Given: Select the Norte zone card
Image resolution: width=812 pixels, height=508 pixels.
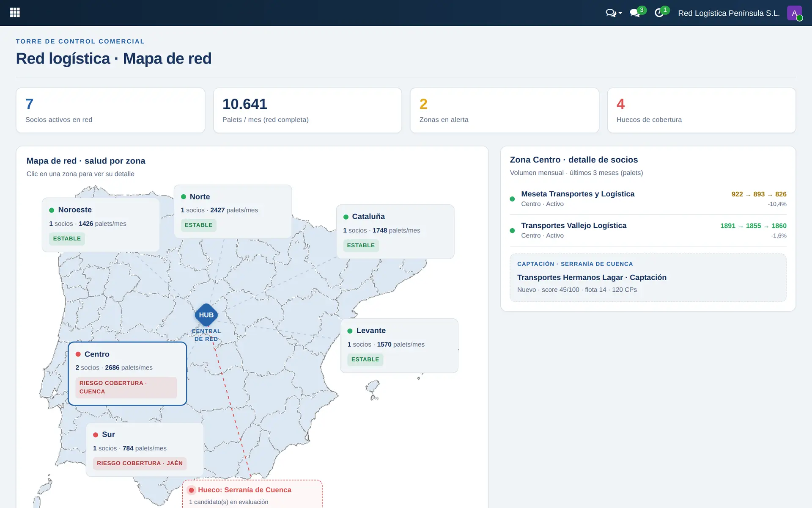Looking at the screenshot, I should point(233,211).
